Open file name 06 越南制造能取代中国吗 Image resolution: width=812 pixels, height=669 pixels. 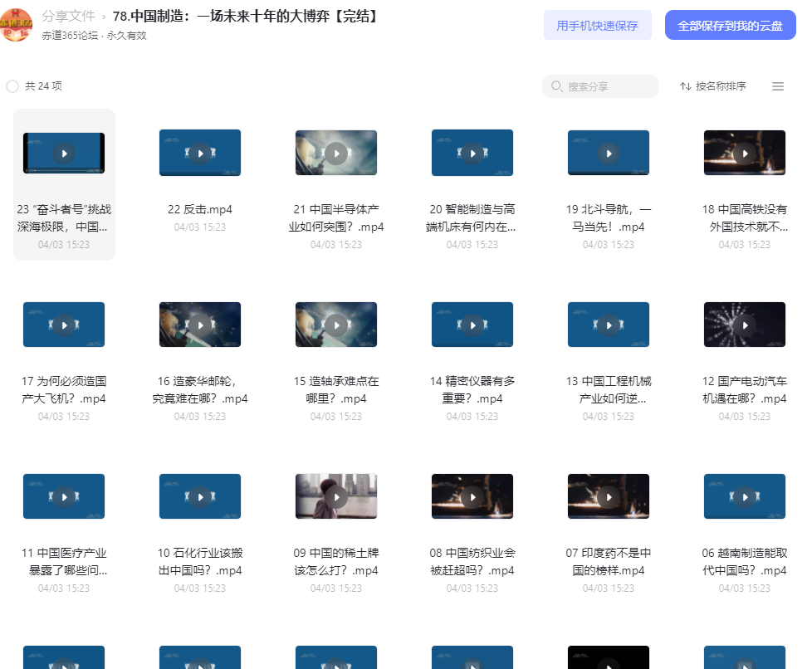745,562
